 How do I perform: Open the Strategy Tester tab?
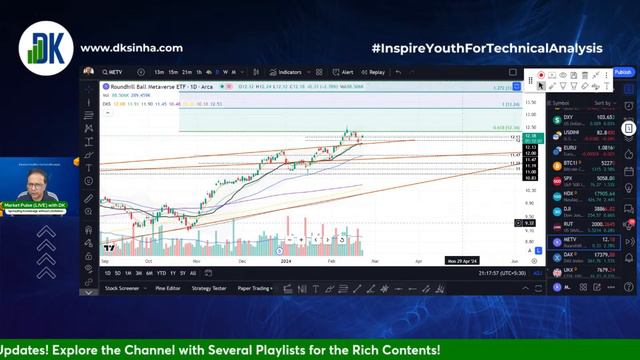click(209, 288)
